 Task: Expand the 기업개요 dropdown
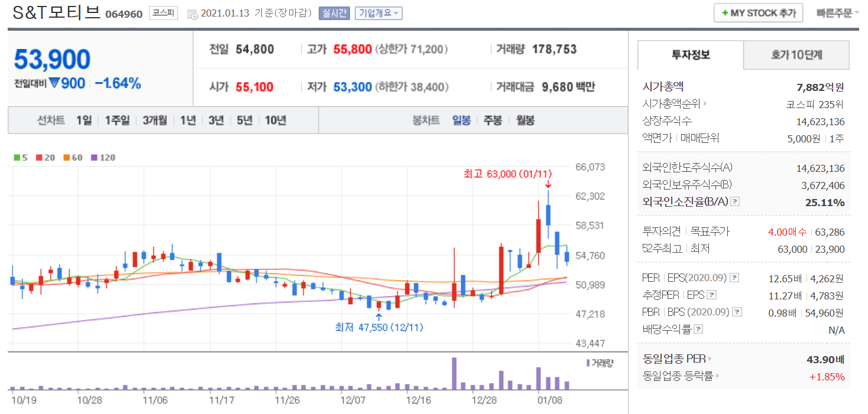click(378, 13)
